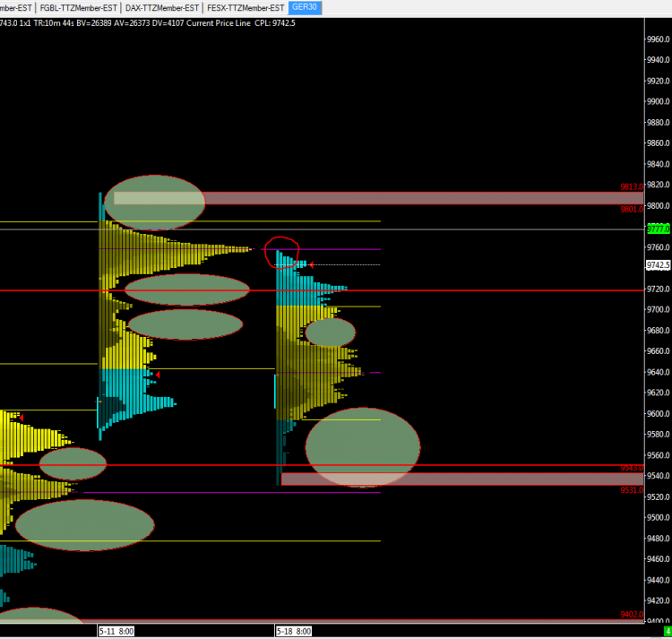Click the 9920.0 price on the scale
Screen dimensions: 672x639
pyautogui.click(x=658, y=81)
